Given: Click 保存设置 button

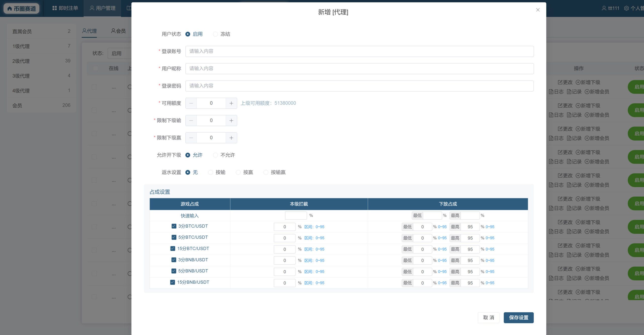Looking at the screenshot, I should coord(518,318).
